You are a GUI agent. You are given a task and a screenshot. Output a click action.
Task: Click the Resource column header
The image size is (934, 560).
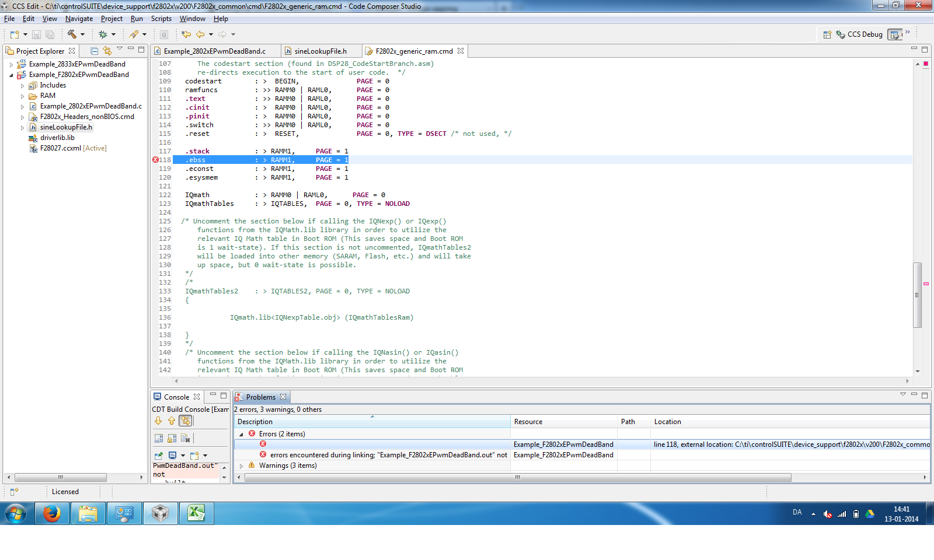563,422
